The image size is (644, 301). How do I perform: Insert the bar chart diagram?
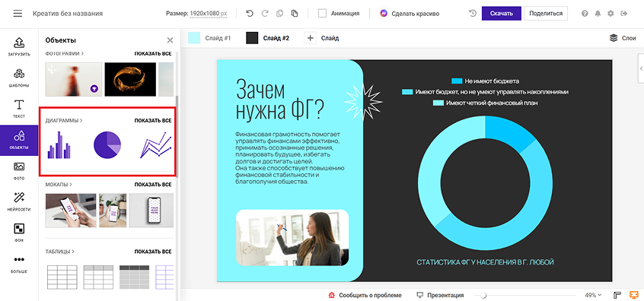pyautogui.click(x=59, y=144)
